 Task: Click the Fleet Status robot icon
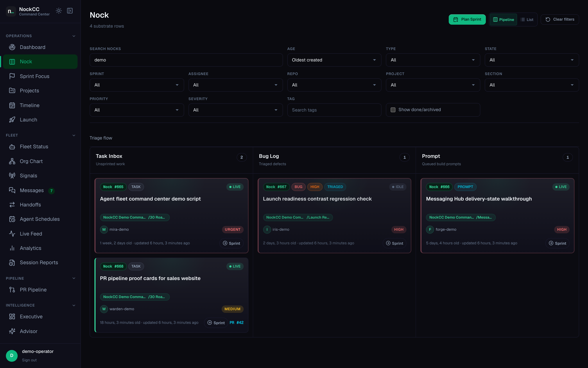pyautogui.click(x=12, y=146)
